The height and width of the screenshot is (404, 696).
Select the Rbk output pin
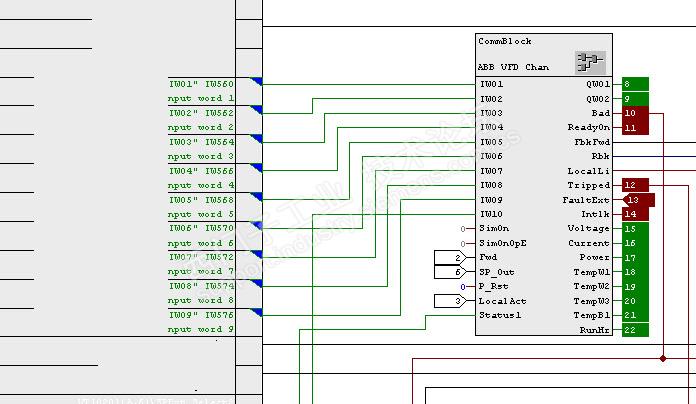click(x=601, y=156)
